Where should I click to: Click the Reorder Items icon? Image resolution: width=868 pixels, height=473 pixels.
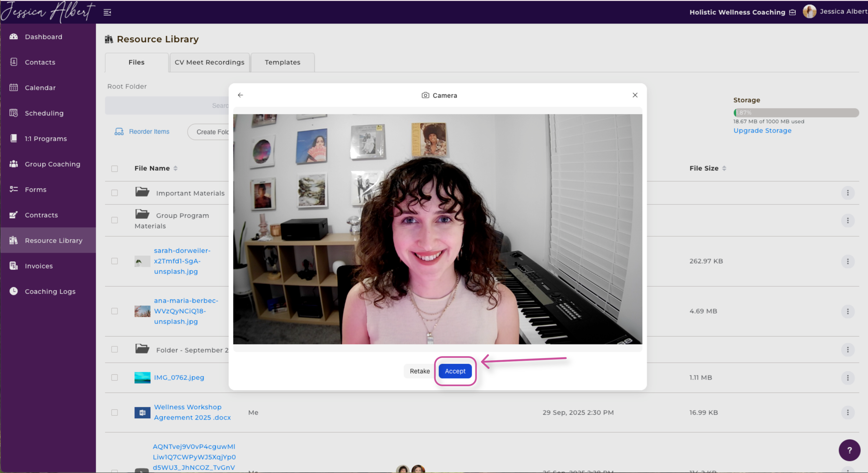119,131
